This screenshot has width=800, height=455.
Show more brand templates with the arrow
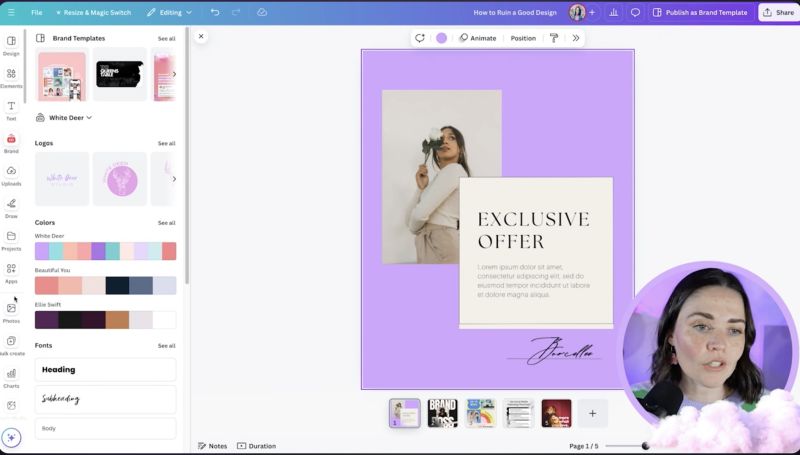coord(174,74)
